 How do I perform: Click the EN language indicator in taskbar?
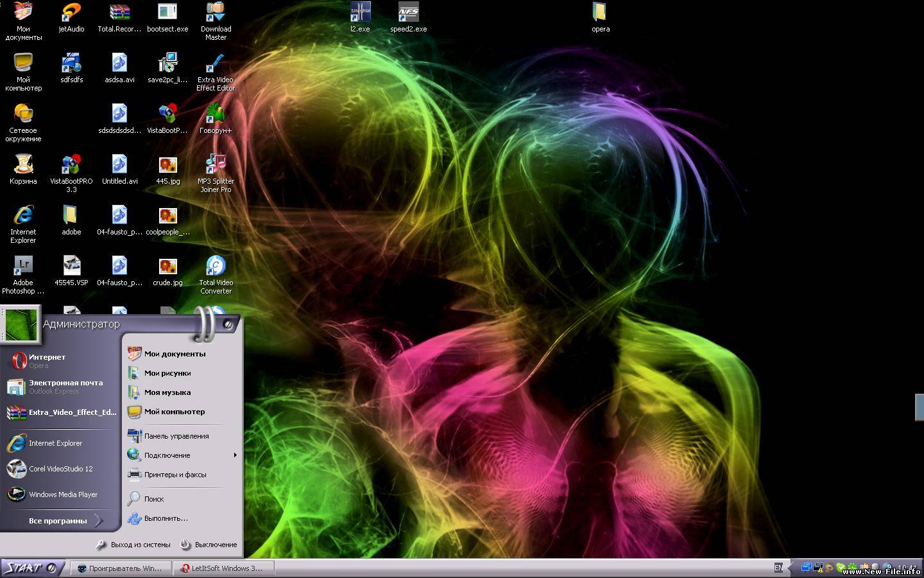pyautogui.click(x=778, y=568)
